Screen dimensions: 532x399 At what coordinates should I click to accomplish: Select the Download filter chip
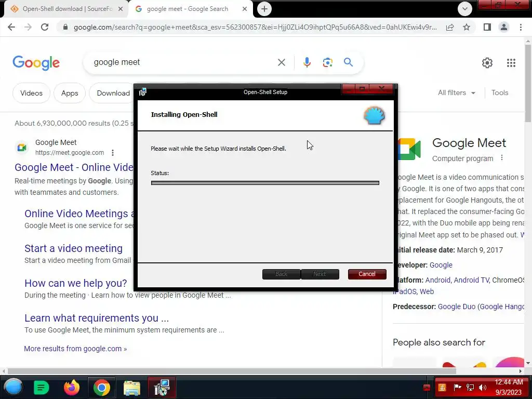tap(112, 93)
